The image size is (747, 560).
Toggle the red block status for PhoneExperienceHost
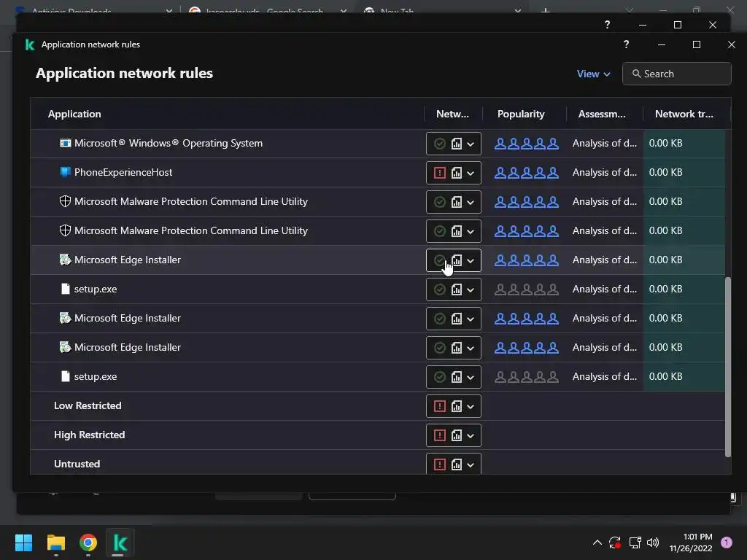pos(440,173)
